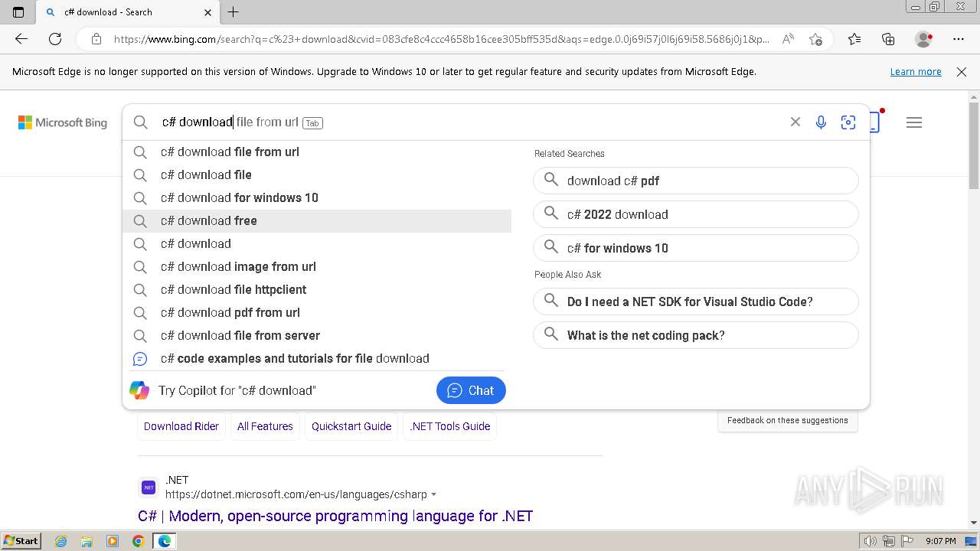Select suggestion 'c# download for windows 10'

pyautogui.click(x=317, y=197)
